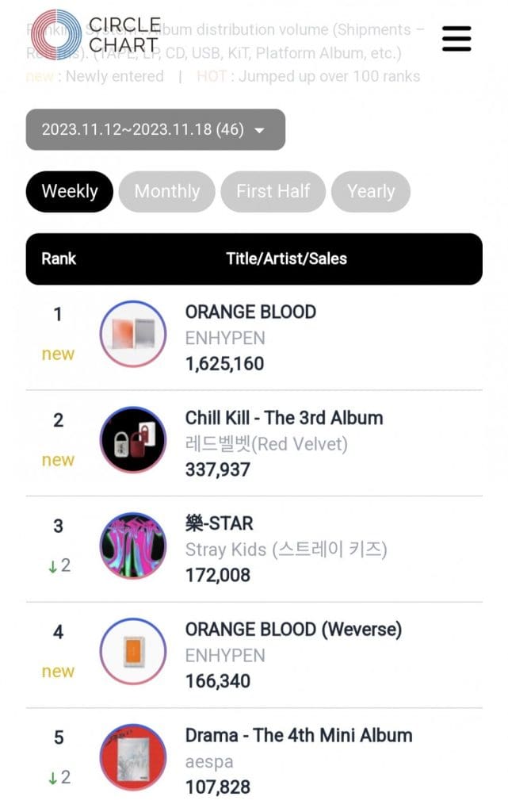The height and width of the screenshot is (812, 508).
Task: Click the 樂-STAR album cover art
Action: click(x=132, y=546)
